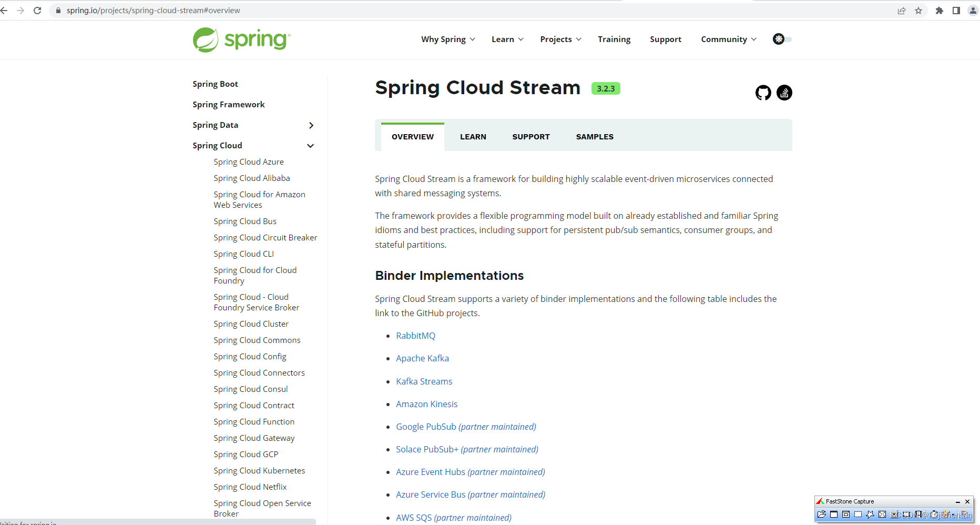Open the Apache Kafka binder link

click(423, 358)
